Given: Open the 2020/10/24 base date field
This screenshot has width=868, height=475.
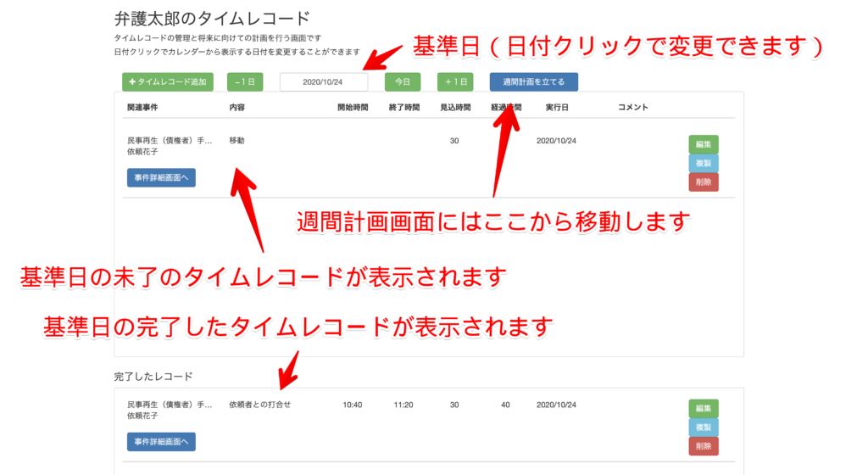Looking at the screenshot, I should 324,82.
